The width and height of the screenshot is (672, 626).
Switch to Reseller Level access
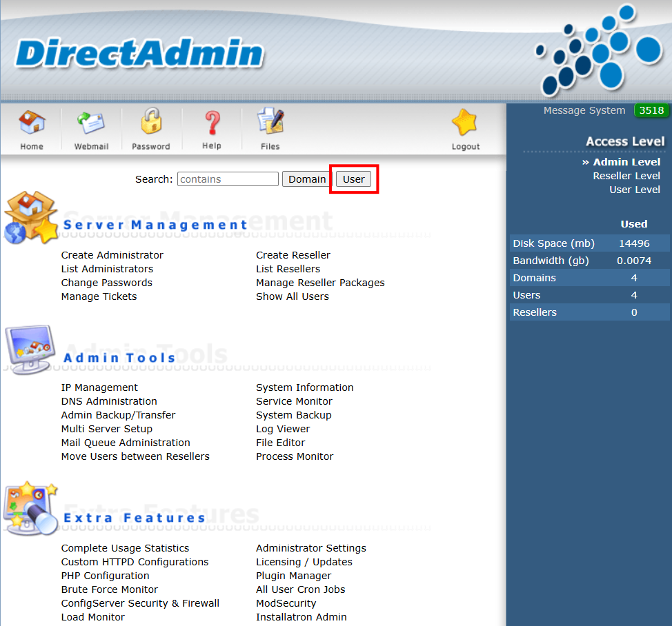(626, 176)
